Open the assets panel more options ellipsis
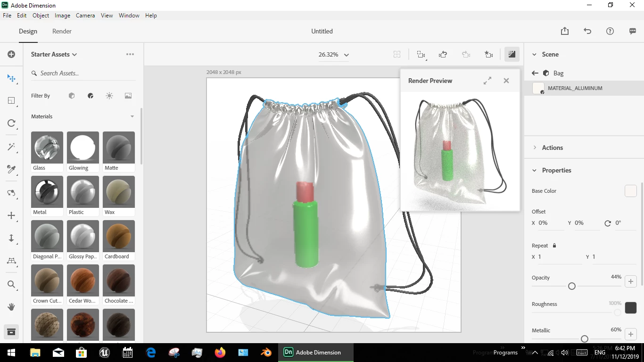644x362 pixels. click(130, 54)
